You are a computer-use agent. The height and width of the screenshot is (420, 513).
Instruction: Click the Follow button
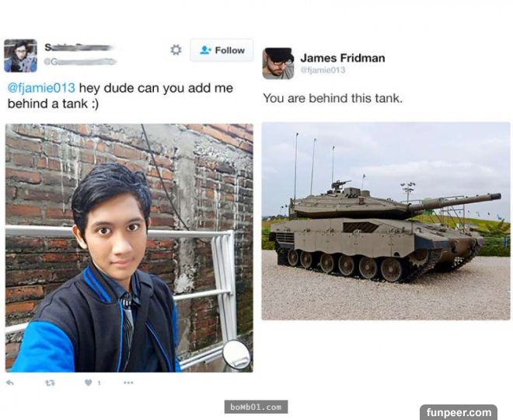[222, 50]
